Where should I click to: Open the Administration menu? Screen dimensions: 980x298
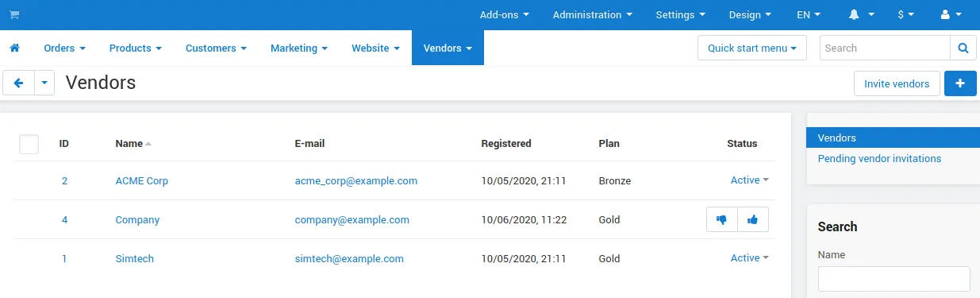[593, 15]
